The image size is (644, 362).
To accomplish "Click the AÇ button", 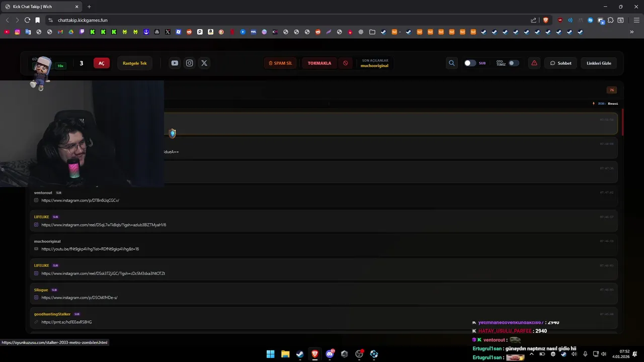I will pyautogui.click(x=102, y=63).
